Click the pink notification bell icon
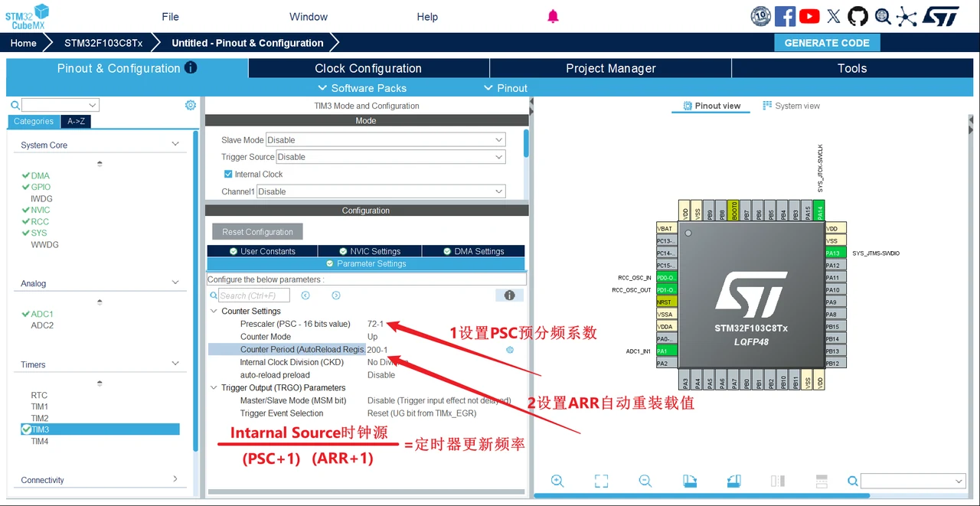 point(553,17)
